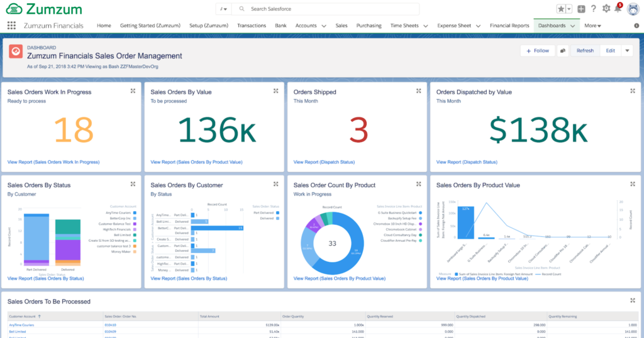
Task: Expand Sales Orders To Be Processed widget
Action: coord(633,301)
